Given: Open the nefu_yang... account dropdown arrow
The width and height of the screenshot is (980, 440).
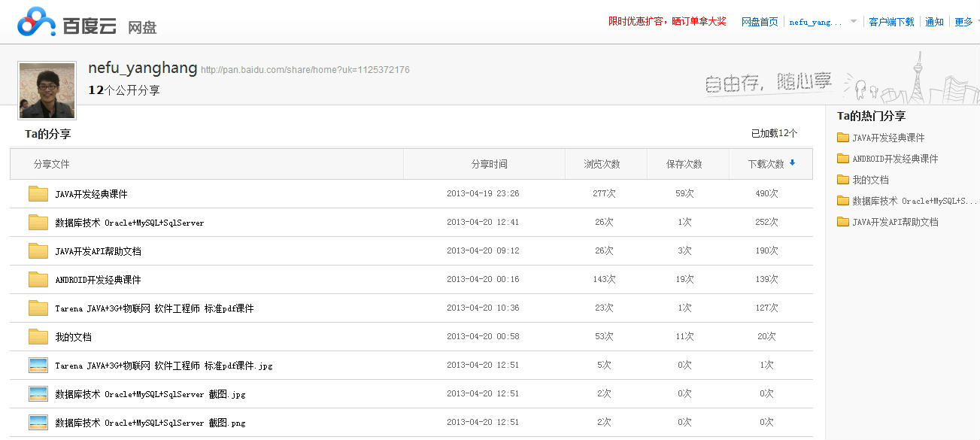Looking at the screenshot, I should point(854,22).
